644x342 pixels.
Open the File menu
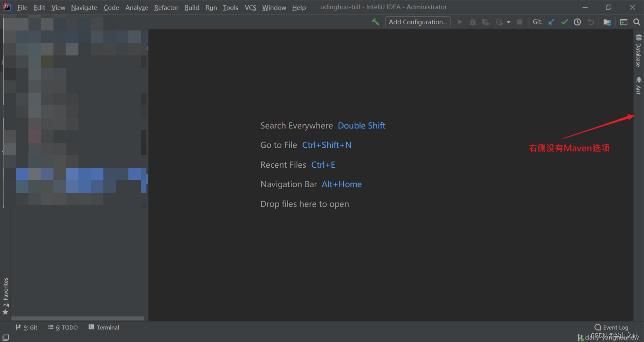(22, 8)
